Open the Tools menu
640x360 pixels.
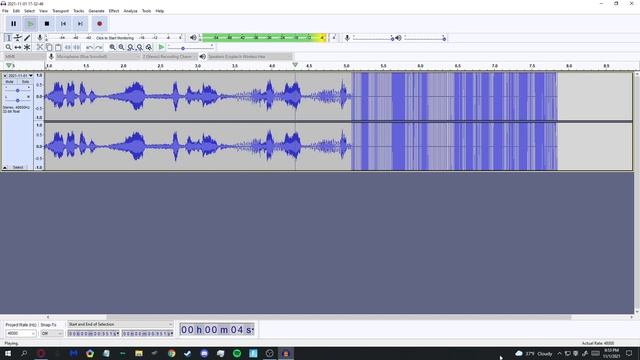146,11
